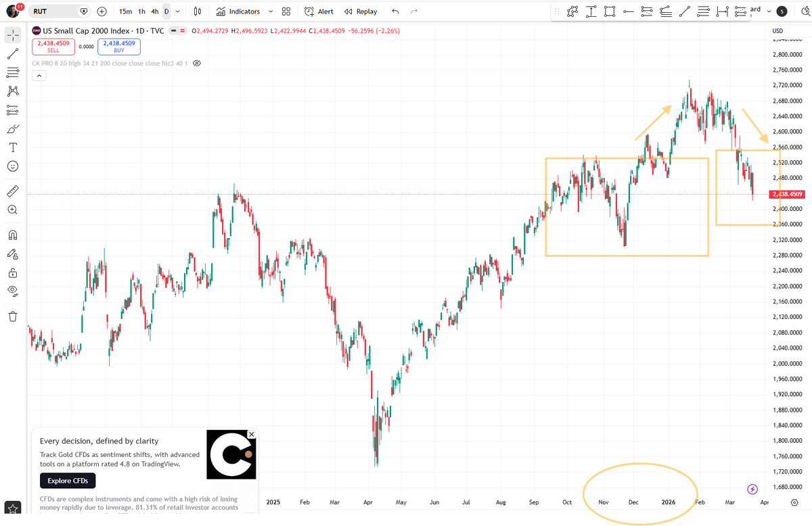Toggle hide all drawings eye icon

[x=13, y=291]
